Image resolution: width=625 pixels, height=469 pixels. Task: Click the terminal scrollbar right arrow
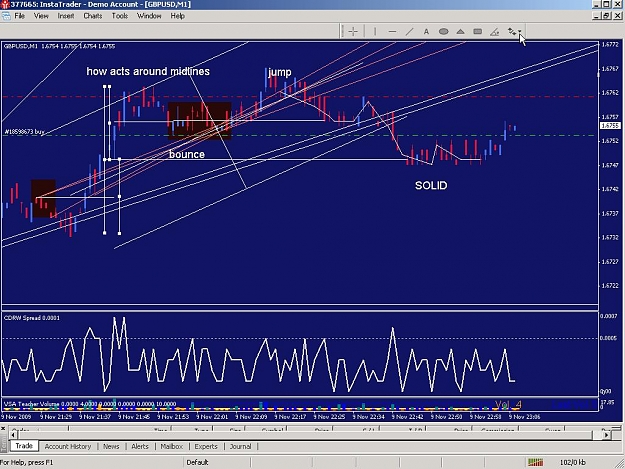(606, 435)
